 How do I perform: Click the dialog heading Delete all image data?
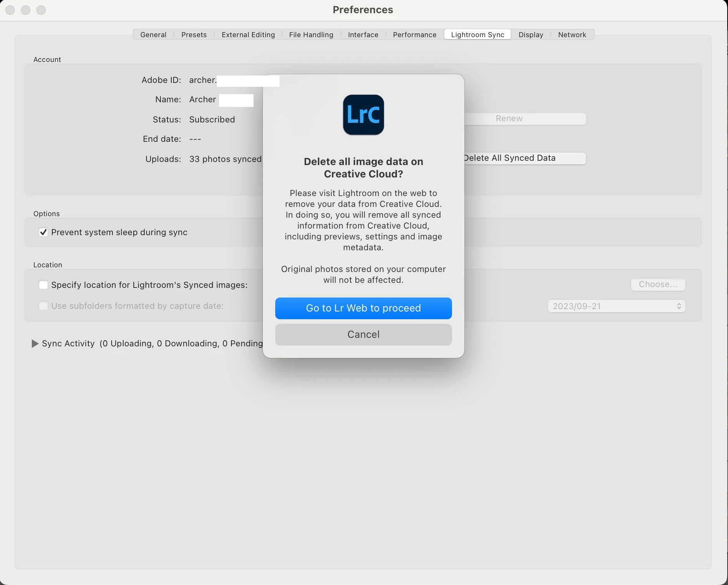(363, 168)
